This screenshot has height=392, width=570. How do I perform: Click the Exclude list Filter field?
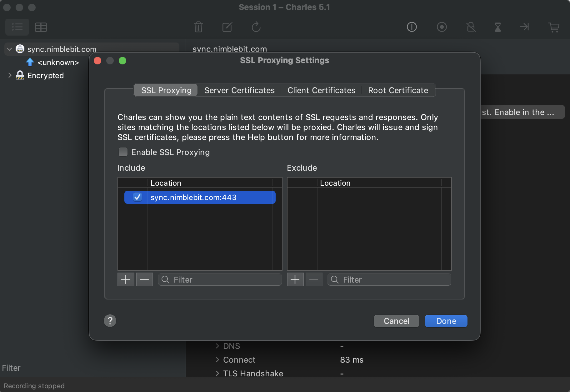click(389, 279)
